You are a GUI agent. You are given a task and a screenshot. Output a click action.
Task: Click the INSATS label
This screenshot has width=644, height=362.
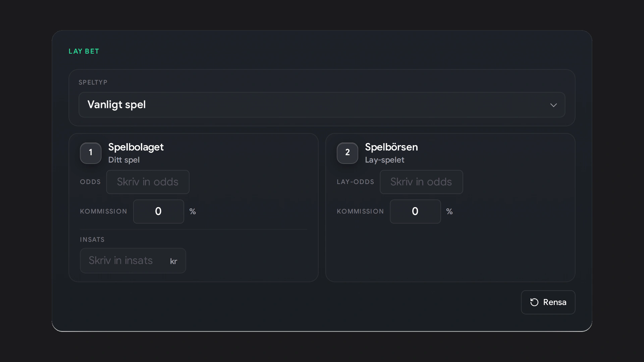(x=92, y=240)
